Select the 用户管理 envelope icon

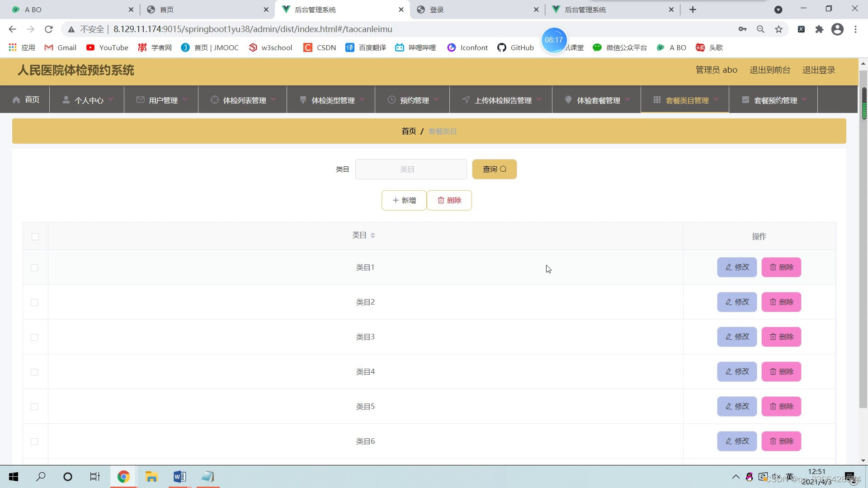140,100
